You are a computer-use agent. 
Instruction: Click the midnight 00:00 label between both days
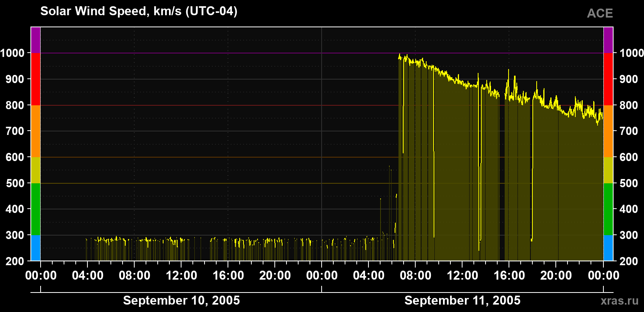(322, 275)
